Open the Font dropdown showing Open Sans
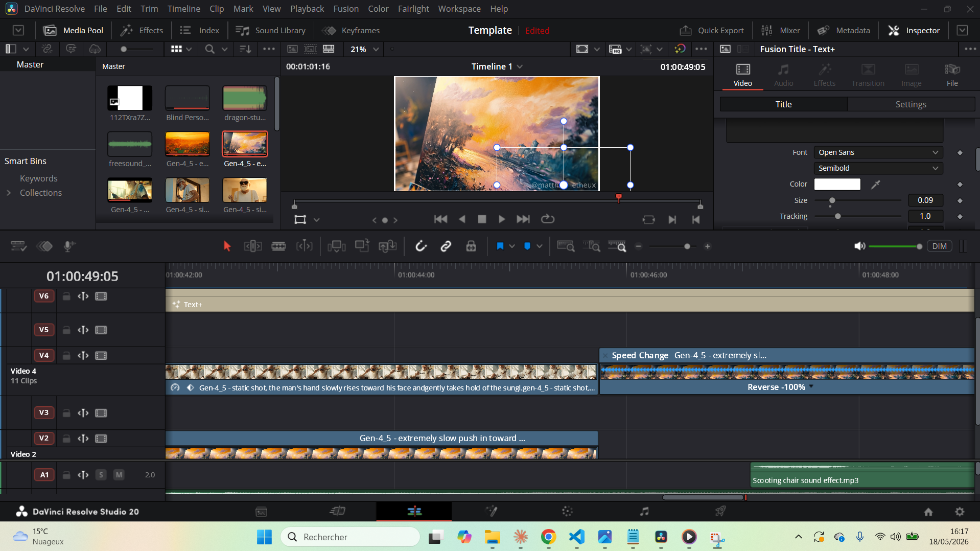 (x=878, y=152)
